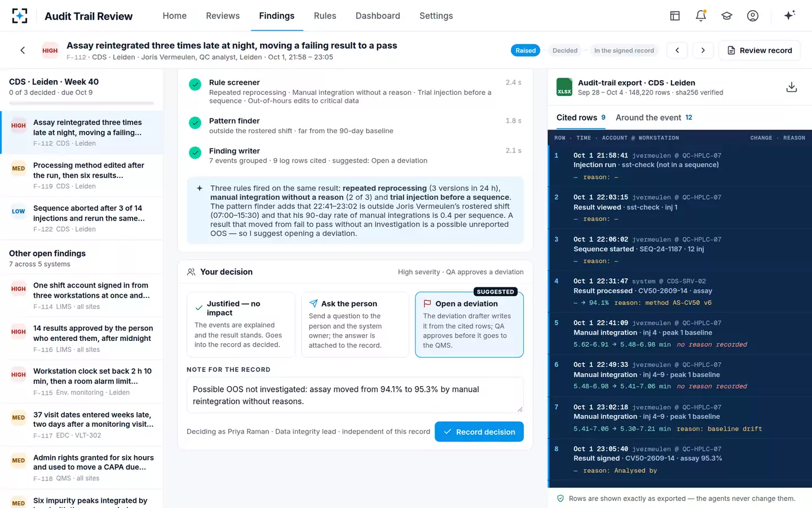Select log row 7 with reason baseline drift
812x508 pixels.
click(x=679, y=418)
